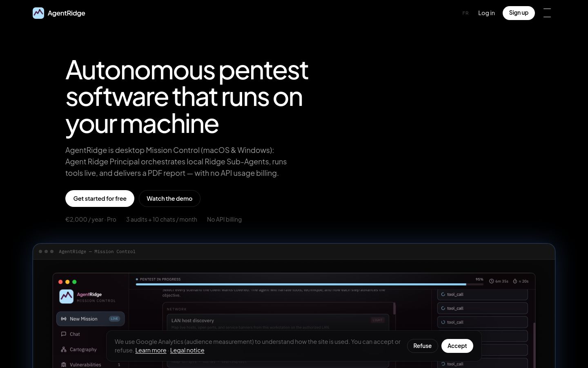Viewport: 588px width, 368px height.
Task: Switch the site language to FR
Action: click(465, 13)
